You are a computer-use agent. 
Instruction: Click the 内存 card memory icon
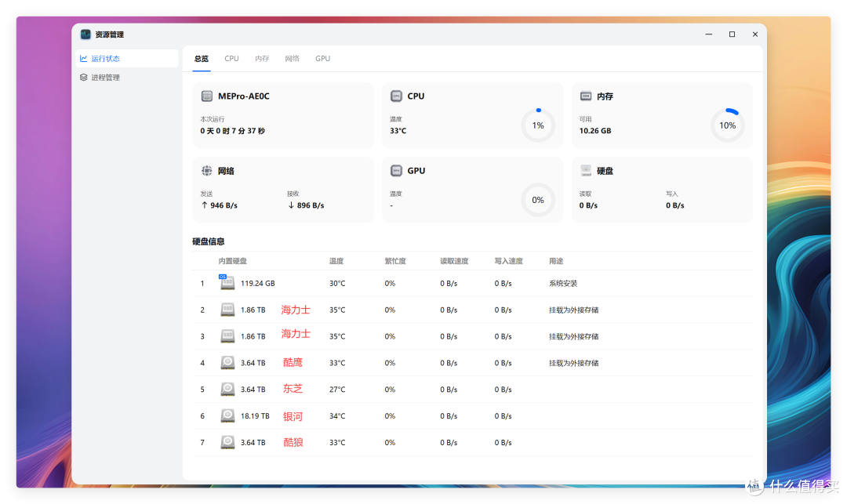(x=586, y=96)
